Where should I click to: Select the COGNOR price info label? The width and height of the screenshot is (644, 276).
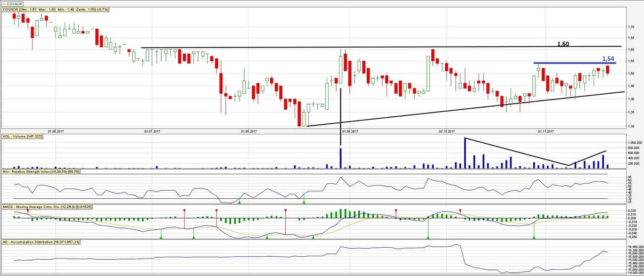(56, 9)
